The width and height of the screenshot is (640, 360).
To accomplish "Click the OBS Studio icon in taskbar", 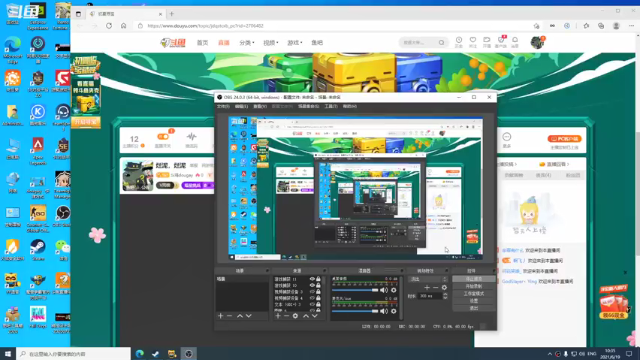I will 189,353.
